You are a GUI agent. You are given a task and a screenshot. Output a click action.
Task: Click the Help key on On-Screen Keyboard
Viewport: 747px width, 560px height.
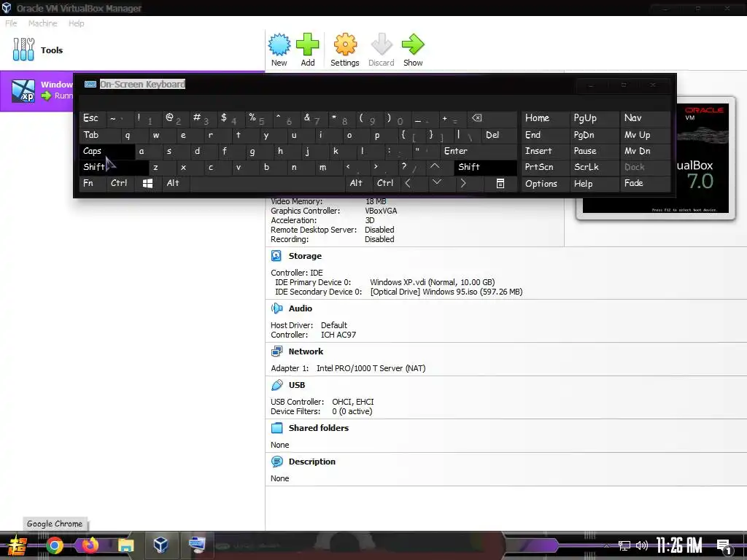pos(594,183)
